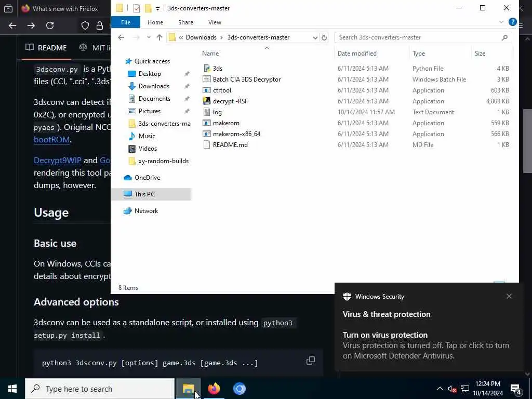Viewport: 532px width, 399px height.
Task: Open Music in navigation pane
Action: pyautogui.click(x=147, y=136)
